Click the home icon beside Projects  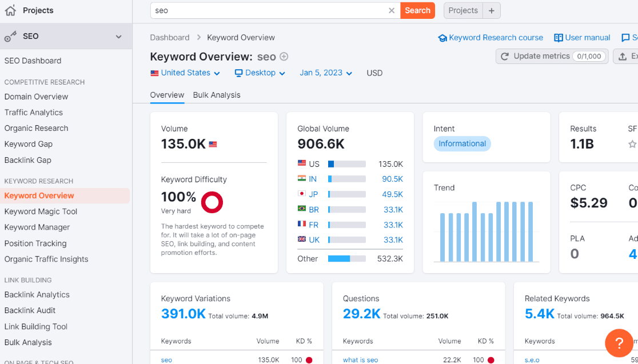point(10,10)
